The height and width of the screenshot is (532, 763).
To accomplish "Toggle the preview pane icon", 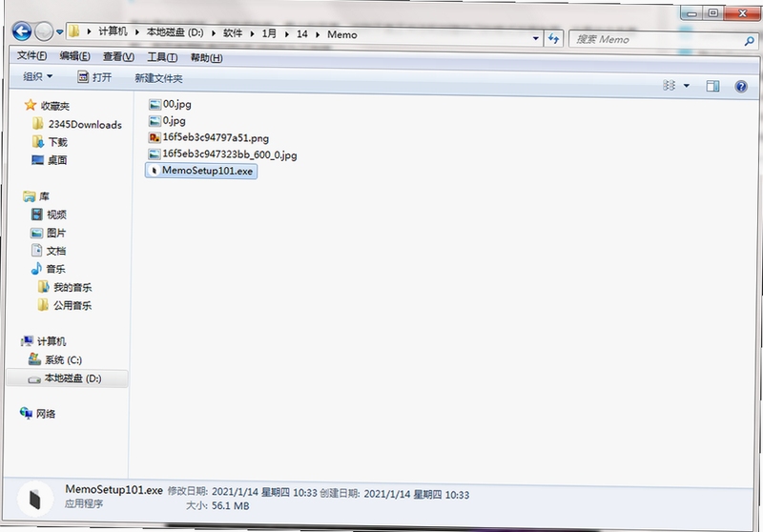I will tap(712, 86).
